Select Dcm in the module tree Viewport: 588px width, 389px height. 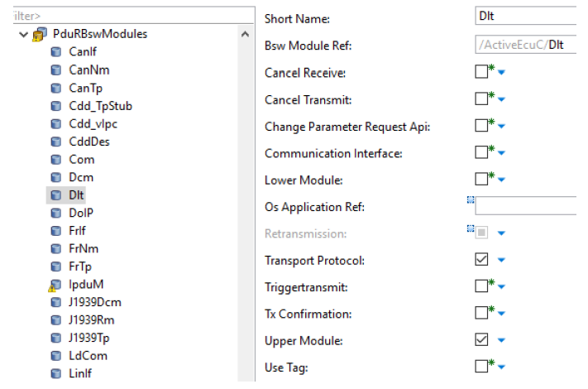(81, 177)
